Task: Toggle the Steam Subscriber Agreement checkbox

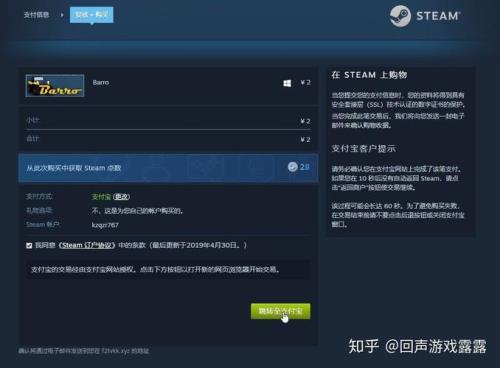Action: tap(29, 246)
